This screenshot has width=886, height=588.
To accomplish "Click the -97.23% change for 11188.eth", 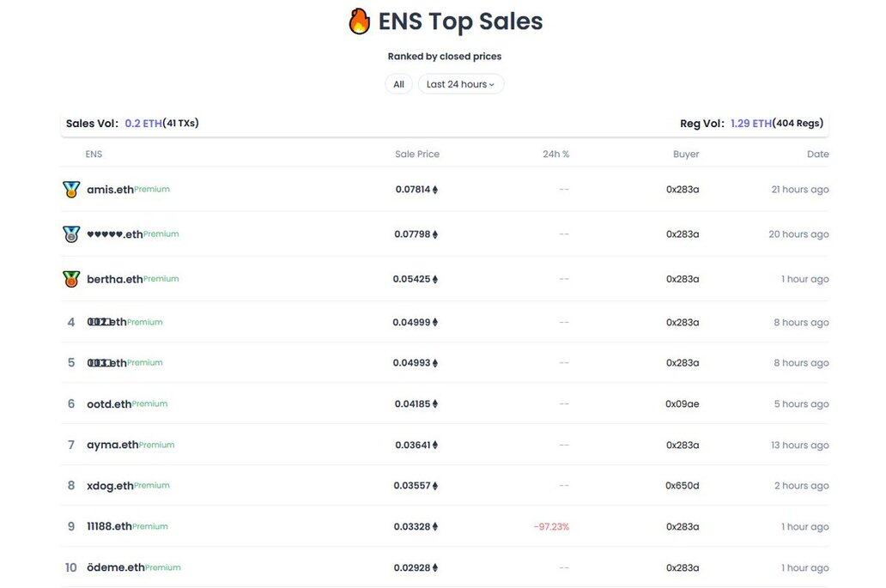I will (x=551, y=527).
